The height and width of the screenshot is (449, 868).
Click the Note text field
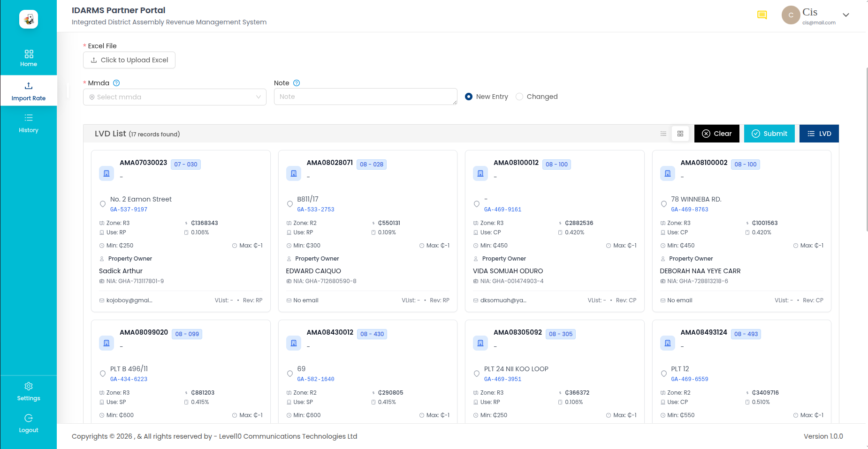pyautogui.click(x=365, y=97)
